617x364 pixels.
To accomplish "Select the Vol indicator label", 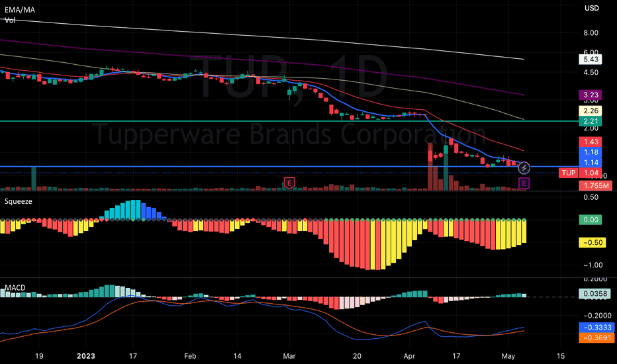I will (x=10, y=20).
